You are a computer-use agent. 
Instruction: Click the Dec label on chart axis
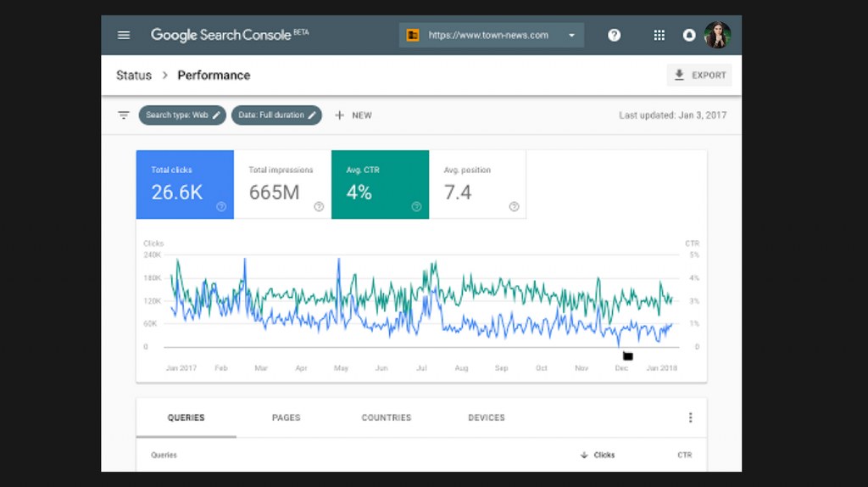point(621,368)
